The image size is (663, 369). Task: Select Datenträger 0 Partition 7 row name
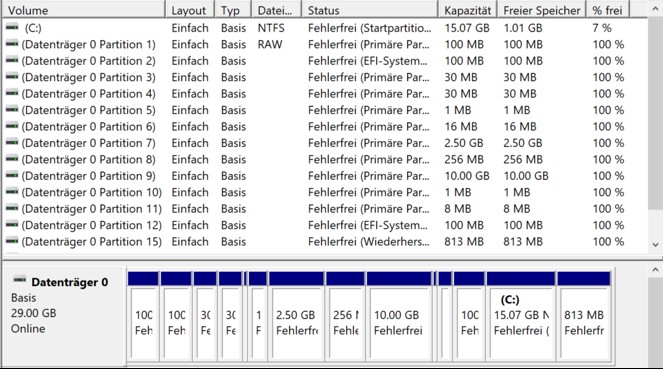point(88,143)
